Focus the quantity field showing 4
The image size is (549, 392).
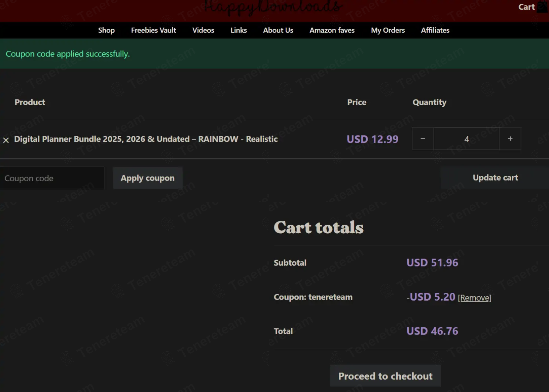[x=466, y=139]
